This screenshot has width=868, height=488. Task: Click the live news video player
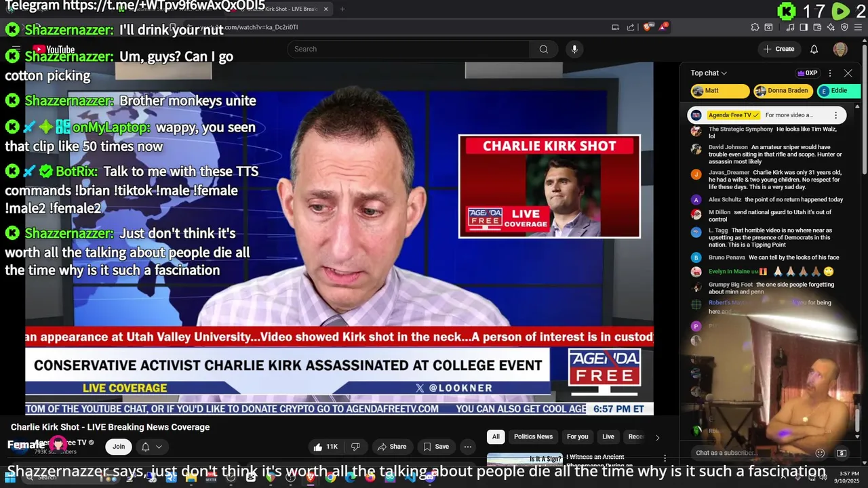point(339,239)
